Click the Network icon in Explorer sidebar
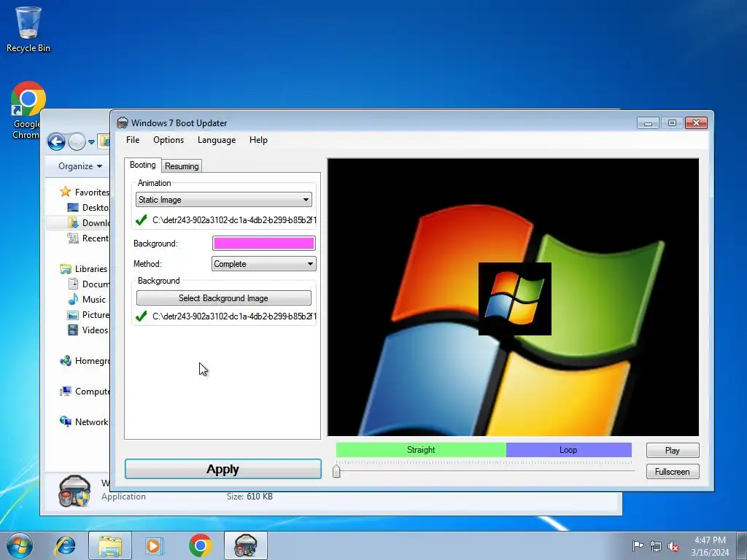Screen dimensions: 747x560 coord(65,422)
